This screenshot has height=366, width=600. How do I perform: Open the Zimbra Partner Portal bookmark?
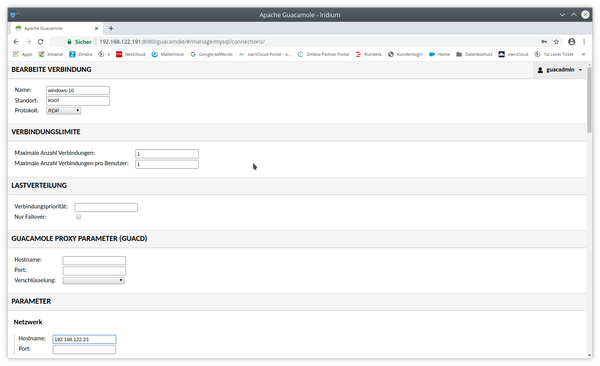pos(324,54)
